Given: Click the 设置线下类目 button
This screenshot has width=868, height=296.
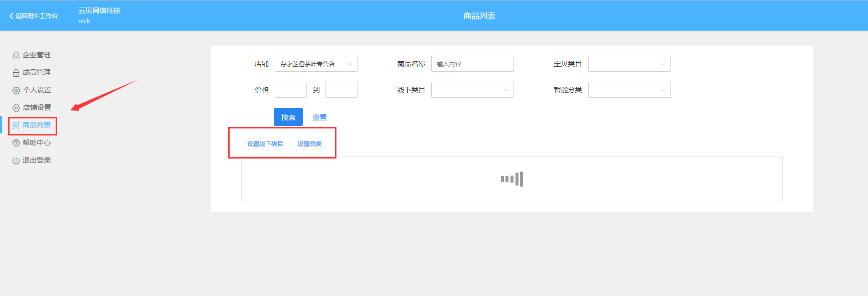Looking at the screenshot, I should click(265, 144).
